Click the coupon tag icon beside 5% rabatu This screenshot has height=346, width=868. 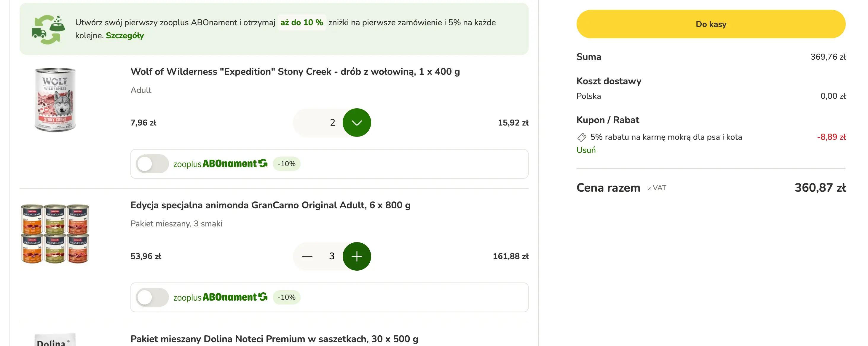tap(582, 137)
